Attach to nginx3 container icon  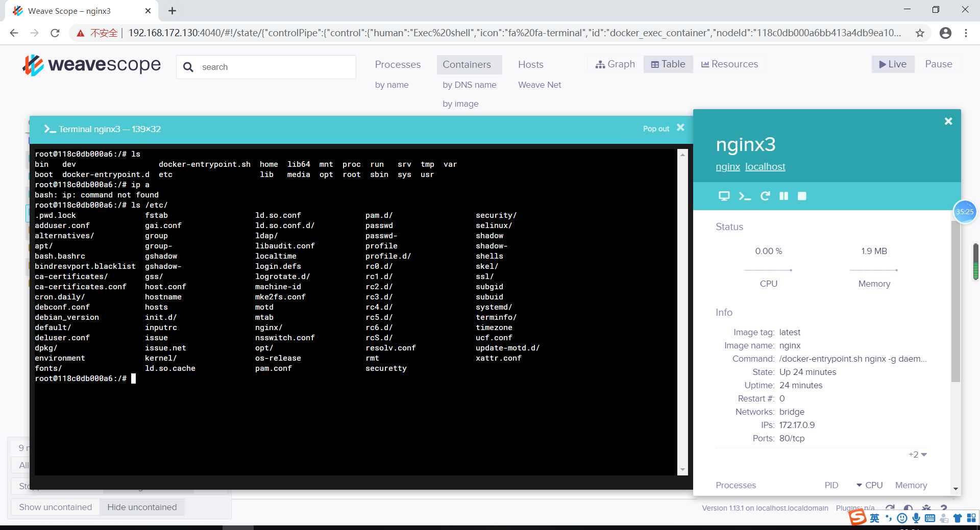tap(724, 196)
